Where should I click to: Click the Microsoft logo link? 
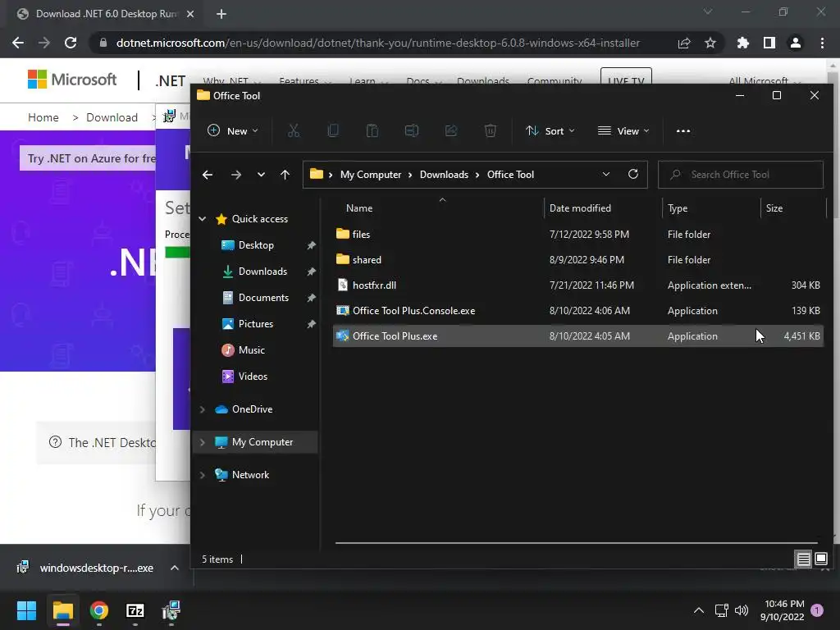point(72,80)
